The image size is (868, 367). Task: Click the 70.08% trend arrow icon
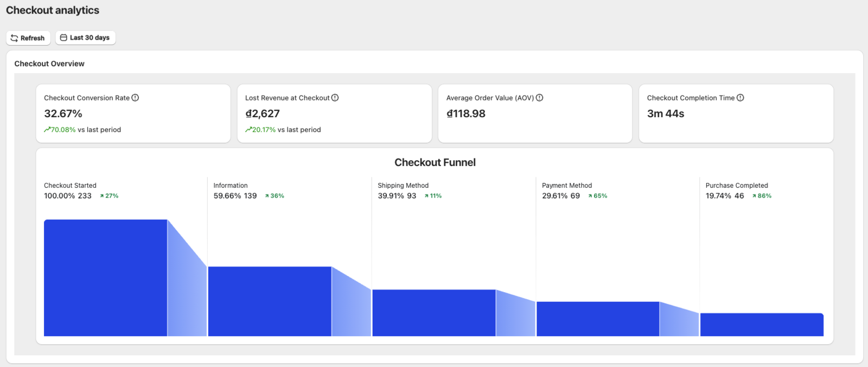47,130
